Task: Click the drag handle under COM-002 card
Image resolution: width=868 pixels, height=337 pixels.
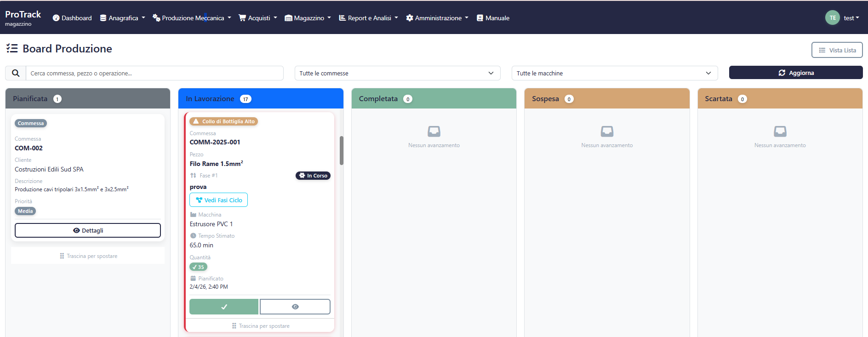Action: 88,256
